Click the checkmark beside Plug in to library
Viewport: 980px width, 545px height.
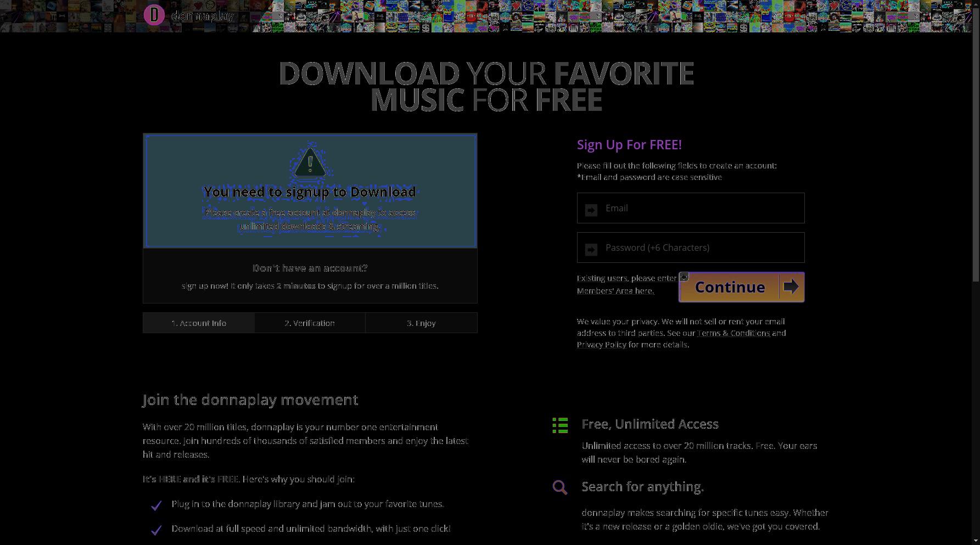156,505
